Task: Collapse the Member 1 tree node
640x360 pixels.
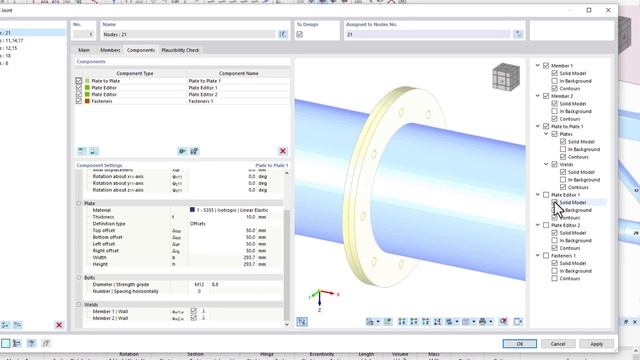Action: click(x=538, y=65)
